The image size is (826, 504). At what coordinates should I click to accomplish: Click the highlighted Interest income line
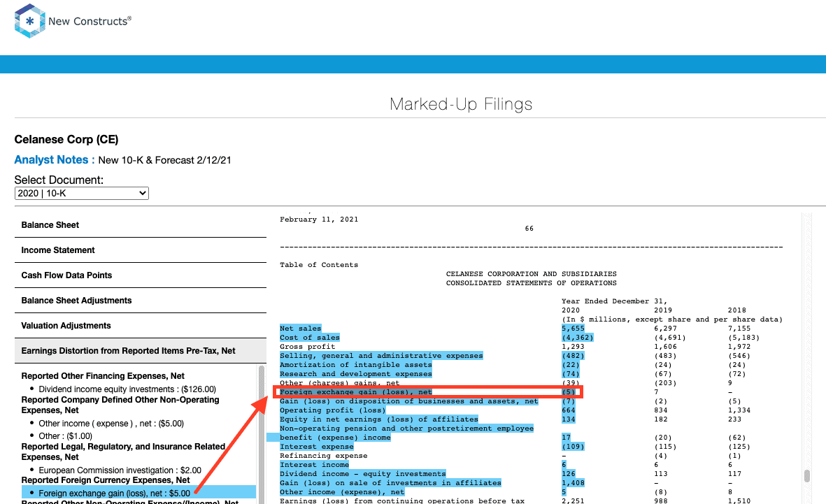[314, 465]
